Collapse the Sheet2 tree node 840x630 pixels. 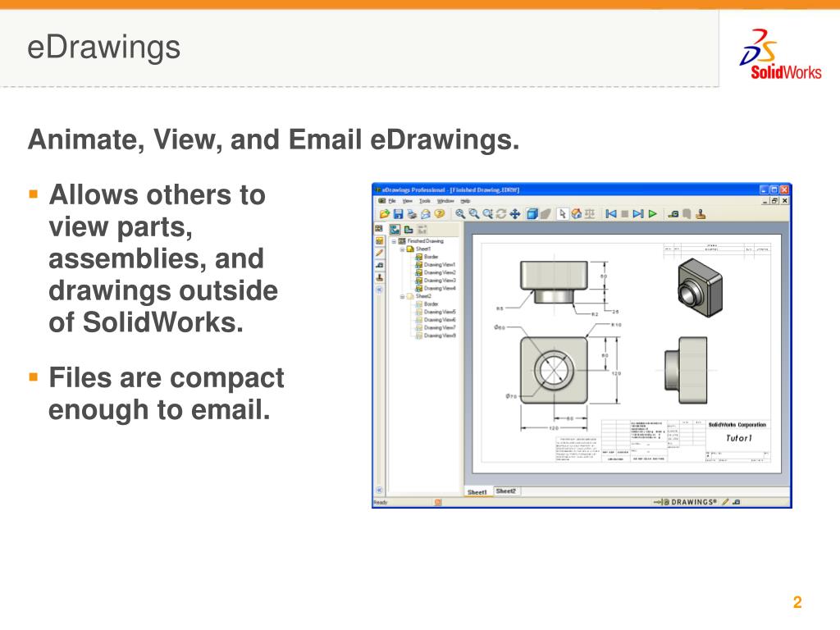click(402, 296)
